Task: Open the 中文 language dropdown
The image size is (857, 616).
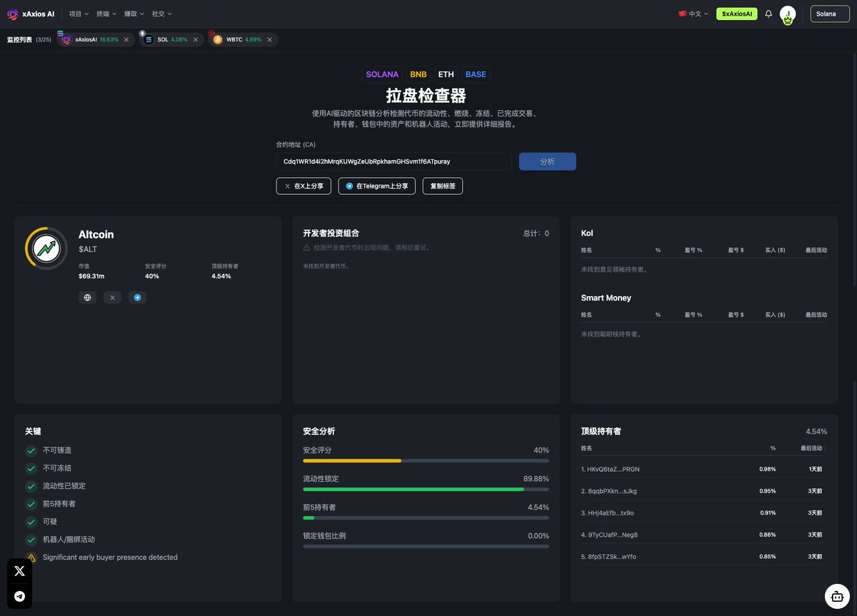Action: pos(693,14)
